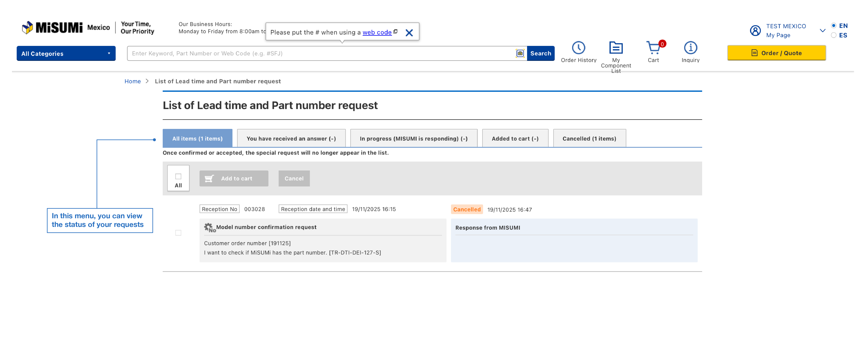Image resolution: width=868 pixels, height=344 pixels.
Task: Click the Add to cart button
Action: tap(234, 178)
